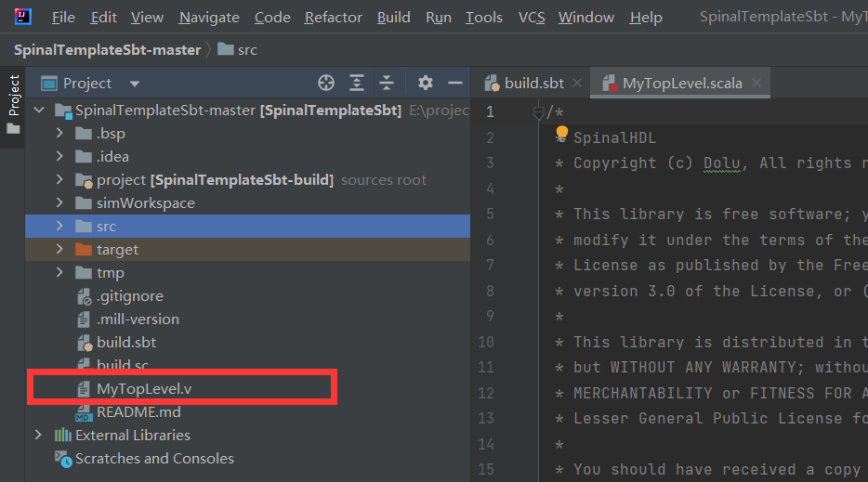Open the Edit menu

[x=103, y=17]
